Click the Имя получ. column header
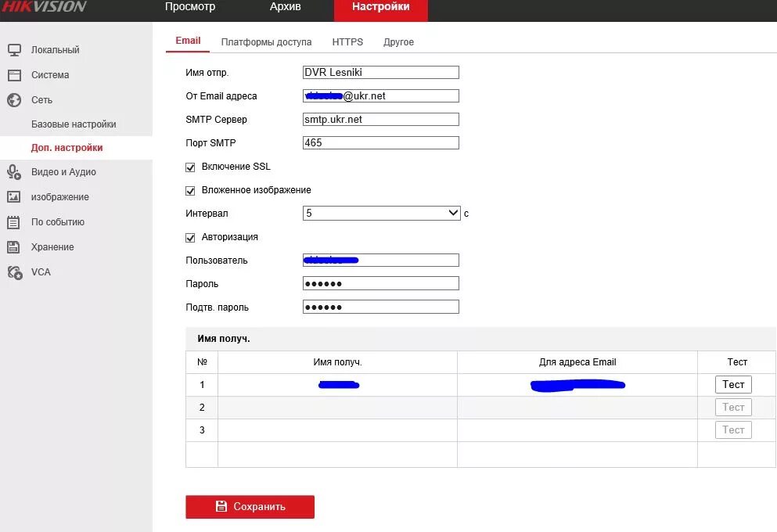 (337, 362)
